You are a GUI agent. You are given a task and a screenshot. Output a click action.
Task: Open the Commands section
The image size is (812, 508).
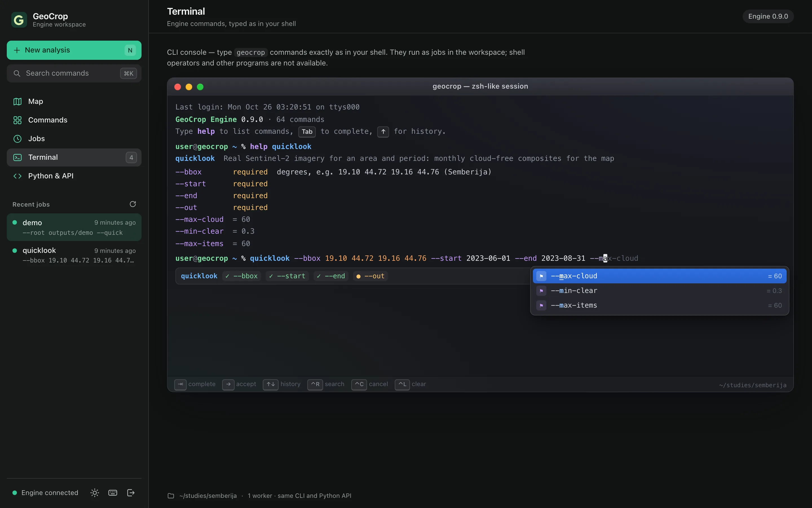74,120
